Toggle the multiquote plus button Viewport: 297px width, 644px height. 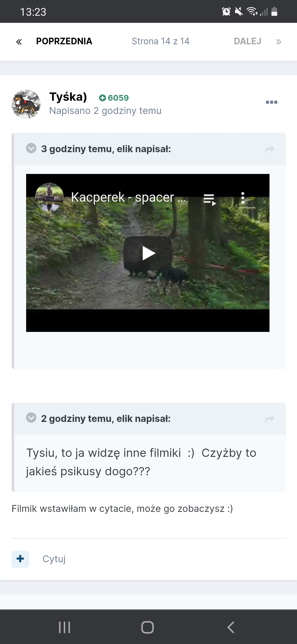pos(20,559)
